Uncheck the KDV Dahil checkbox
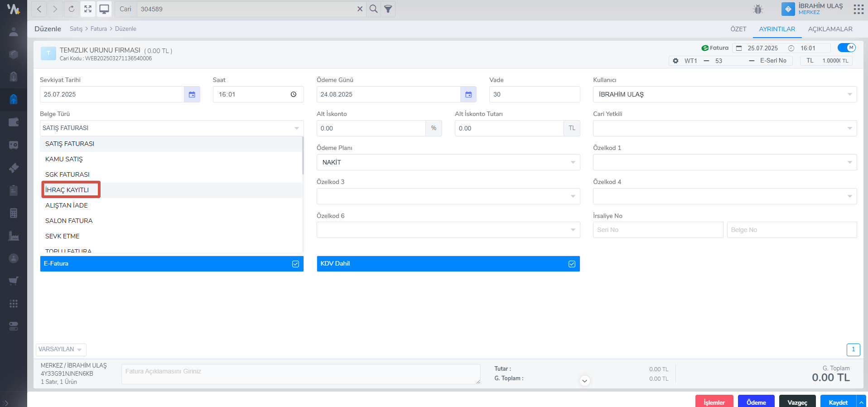The width and height of the screenshot is (868, 407). (x=572, y=264)
